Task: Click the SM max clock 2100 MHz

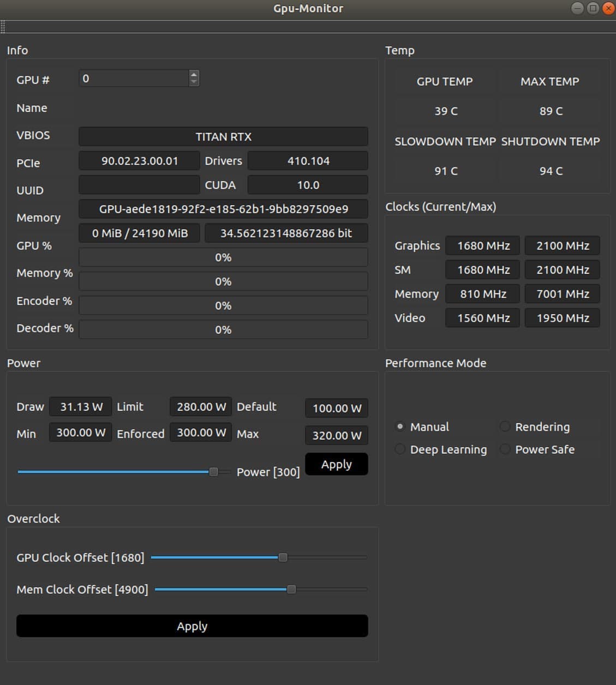Action: [563, 269]
